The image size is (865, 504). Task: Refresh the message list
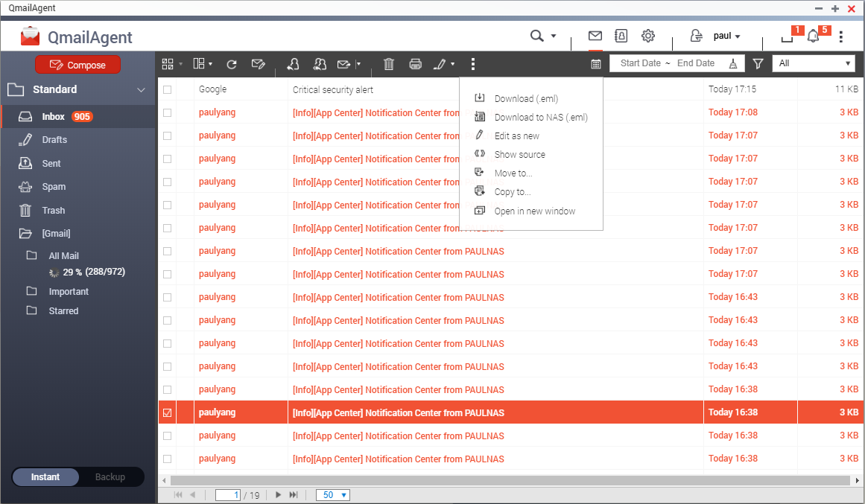tap(231, 65)
